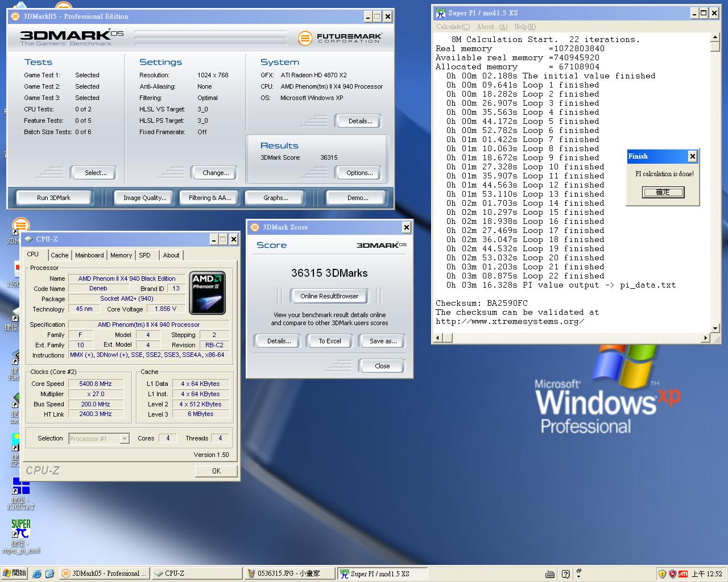Click the Multiplier value x 27.0
Viewport: 728px width, 582px height.
[95, 394]
